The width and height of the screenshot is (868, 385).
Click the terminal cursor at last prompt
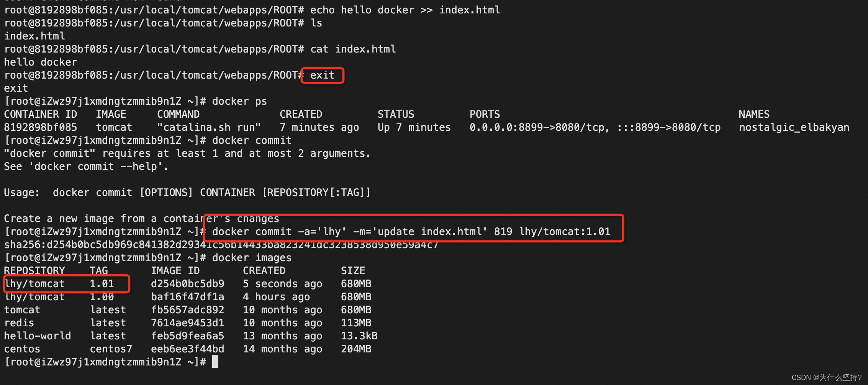(215, 362)
